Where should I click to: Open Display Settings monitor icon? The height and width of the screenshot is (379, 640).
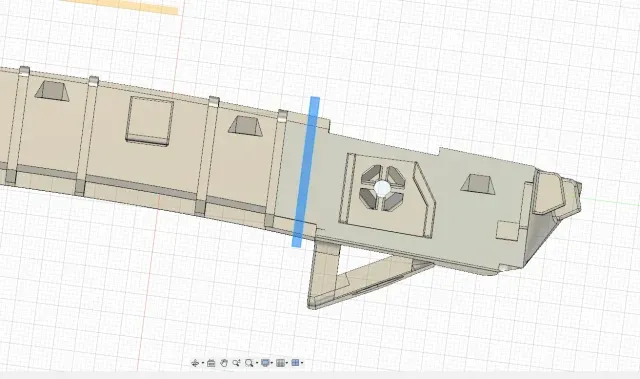[265, 363]
